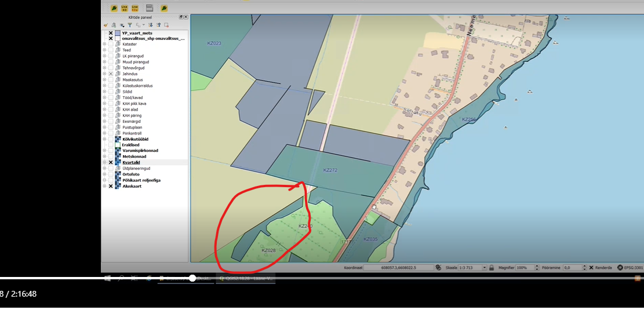Click the expand all layers icon
Image resolution: width=644 pixels, height=321 pixels.
point(151,25)
